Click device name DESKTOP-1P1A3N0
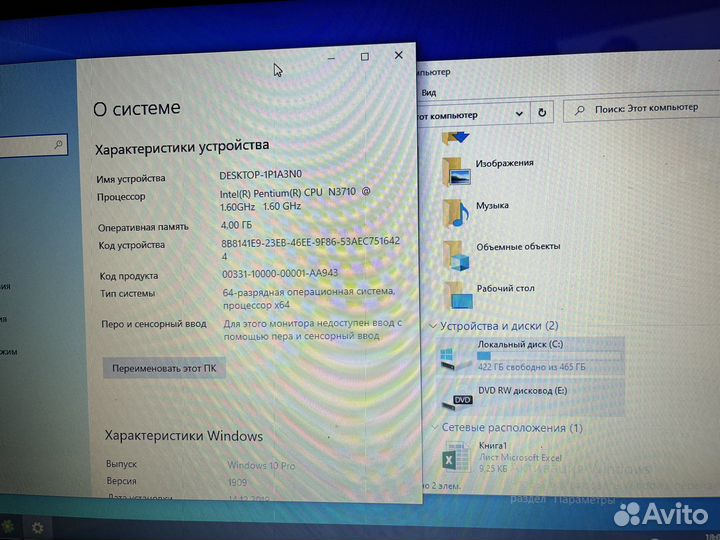This screenshot has width=720, height=540. point(260,175)
